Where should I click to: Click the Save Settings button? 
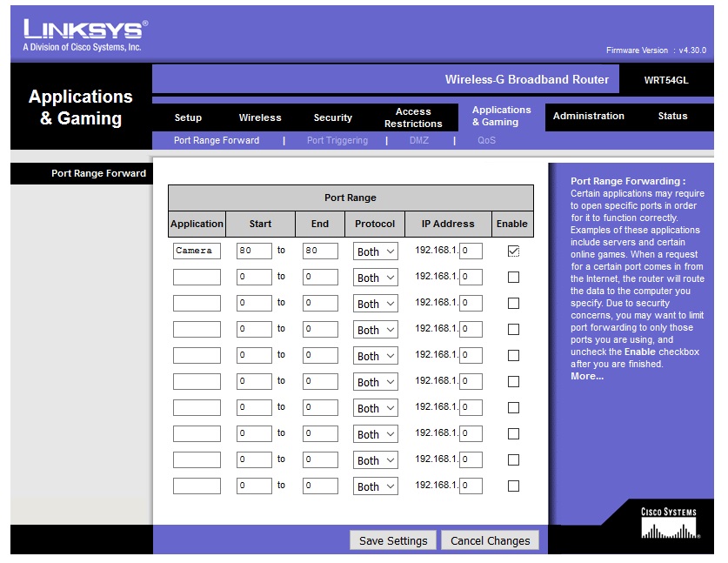(393, 540)
